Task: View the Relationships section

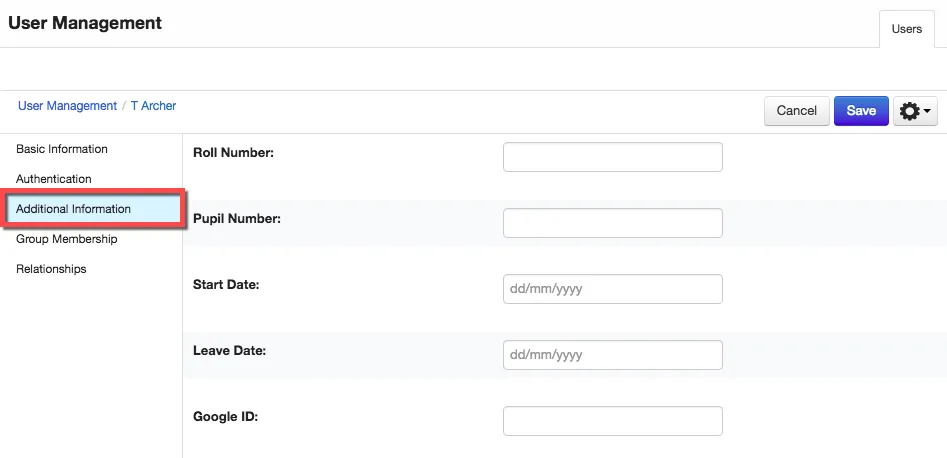Action: [x=51, y=269]
